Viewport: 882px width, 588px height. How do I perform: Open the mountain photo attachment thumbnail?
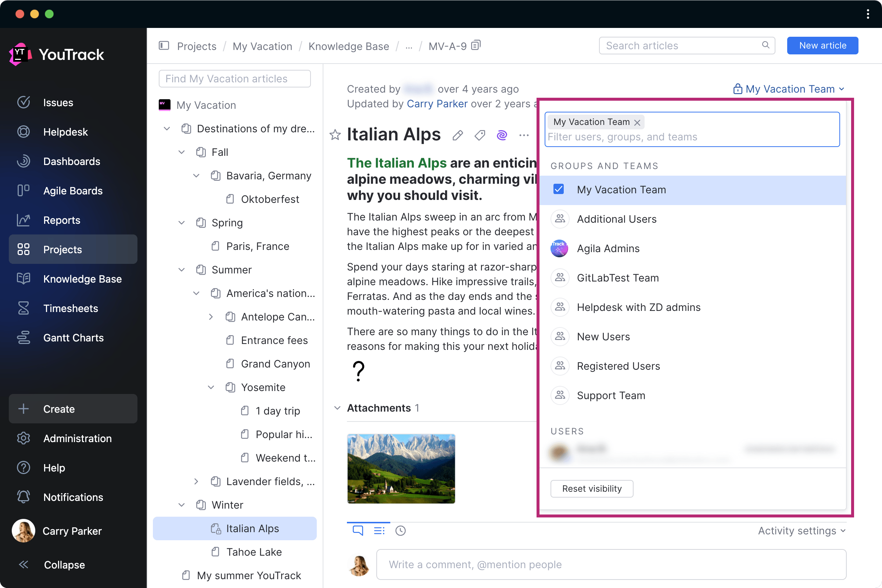pyautogui.click(x=401, y=469)
